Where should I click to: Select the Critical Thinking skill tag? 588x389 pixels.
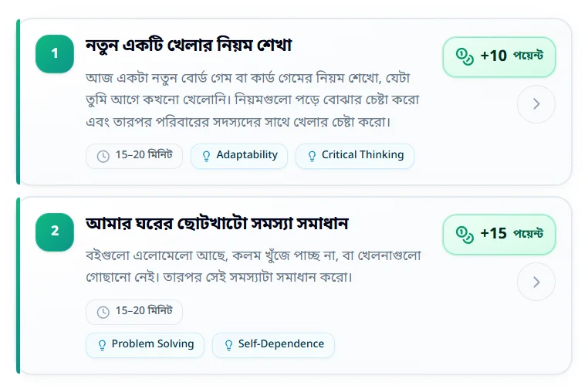coord(355,156)
